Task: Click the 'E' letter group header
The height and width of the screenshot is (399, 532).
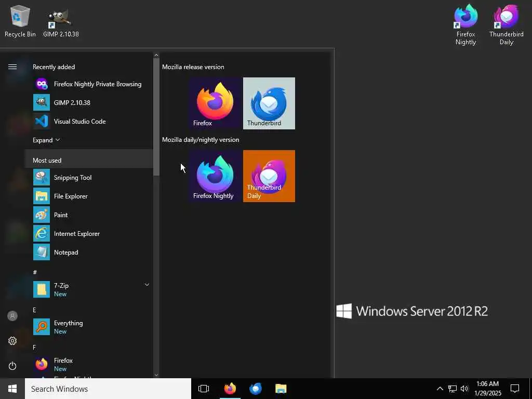Action: point(34,310)
